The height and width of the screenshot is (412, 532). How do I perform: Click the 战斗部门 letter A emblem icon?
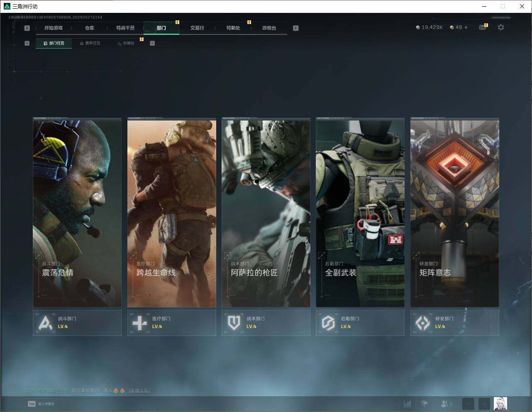46,323
